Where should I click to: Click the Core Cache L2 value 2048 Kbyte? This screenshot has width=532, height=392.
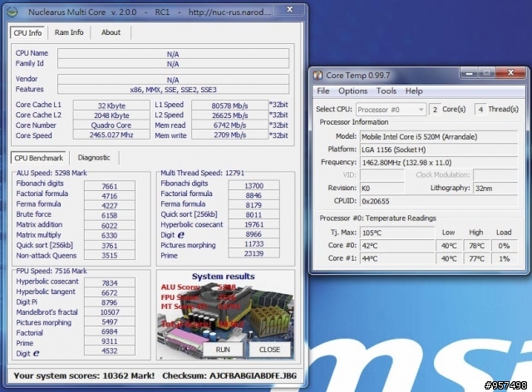pos(111,115)
